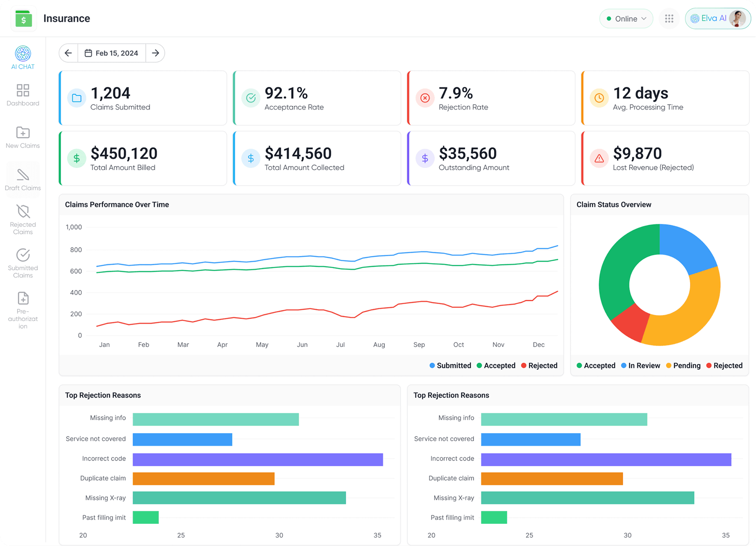
Task: Open the apps grid menu icon
Action: coord(669,19)
